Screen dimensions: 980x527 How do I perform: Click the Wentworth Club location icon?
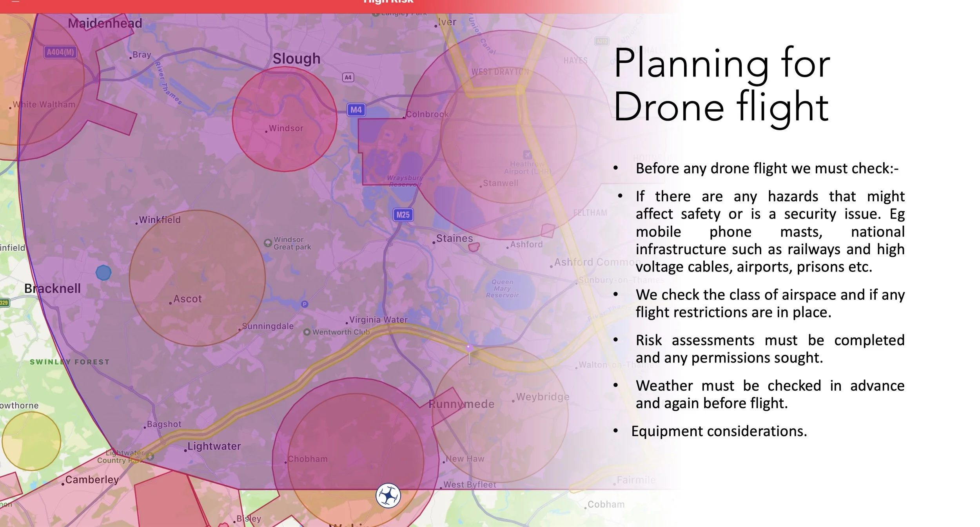coord(307,332)
